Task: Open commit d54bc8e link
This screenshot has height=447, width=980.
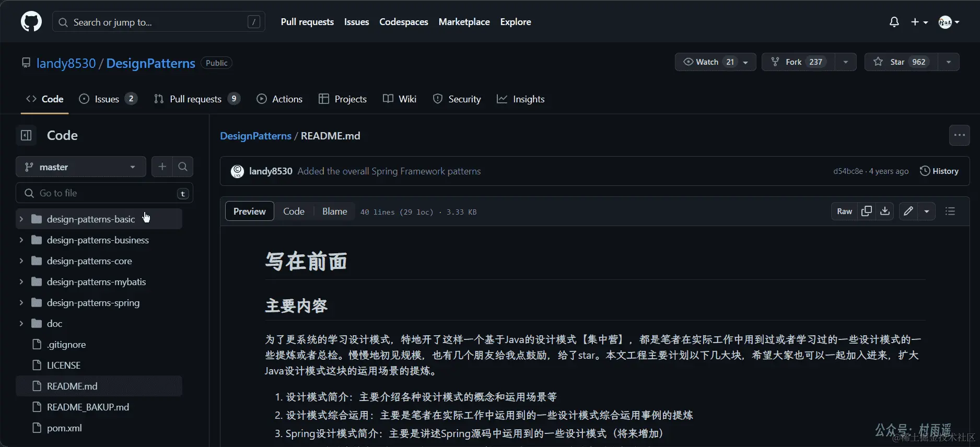Action: (x=848, y=171)
